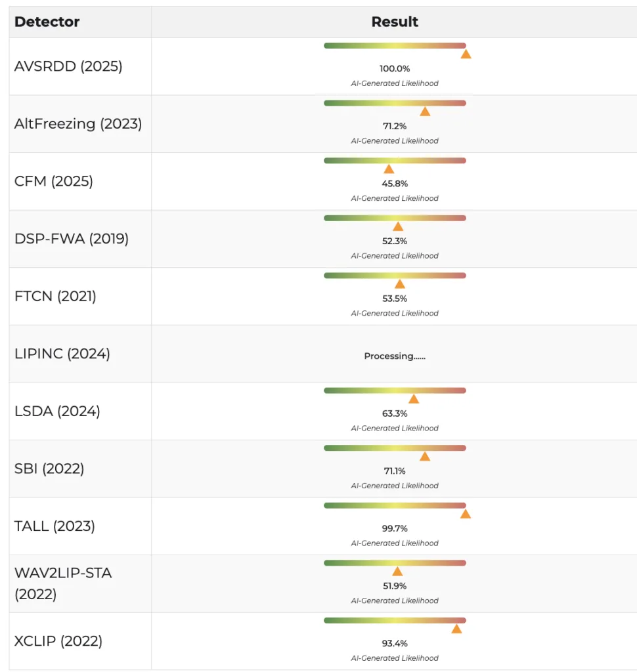
Task: Click the LIPINC Processing status text
Action: tap(395, 356)
